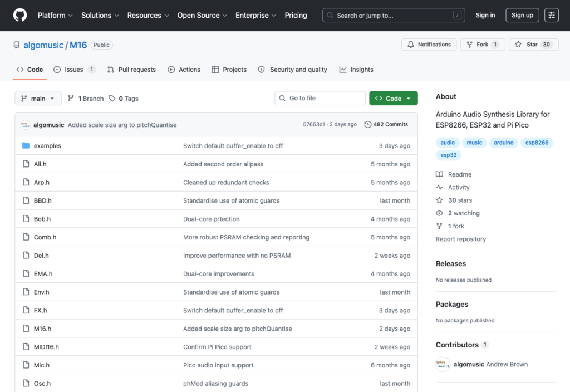
Task: Open commit message 'Dual-core prtection'
Action: tap(211, 219)
